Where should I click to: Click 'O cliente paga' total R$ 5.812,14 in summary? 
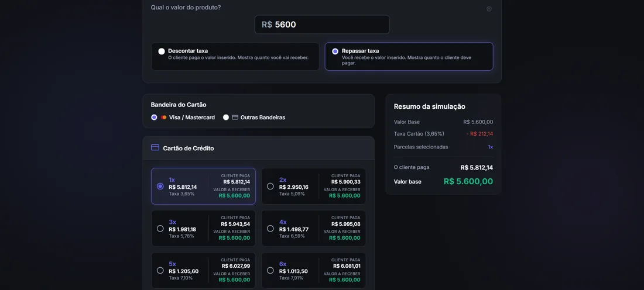coord(477,167)
